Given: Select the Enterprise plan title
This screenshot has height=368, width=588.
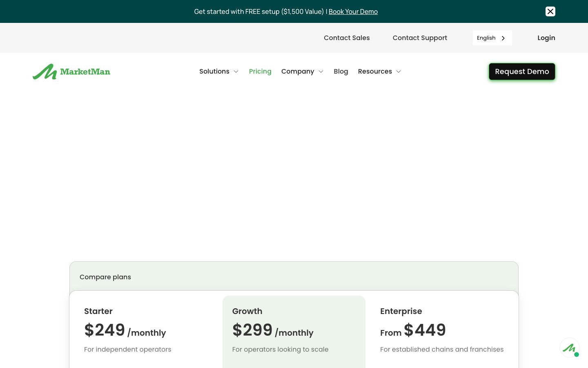Looking at the screenshot, I should 401,311.
